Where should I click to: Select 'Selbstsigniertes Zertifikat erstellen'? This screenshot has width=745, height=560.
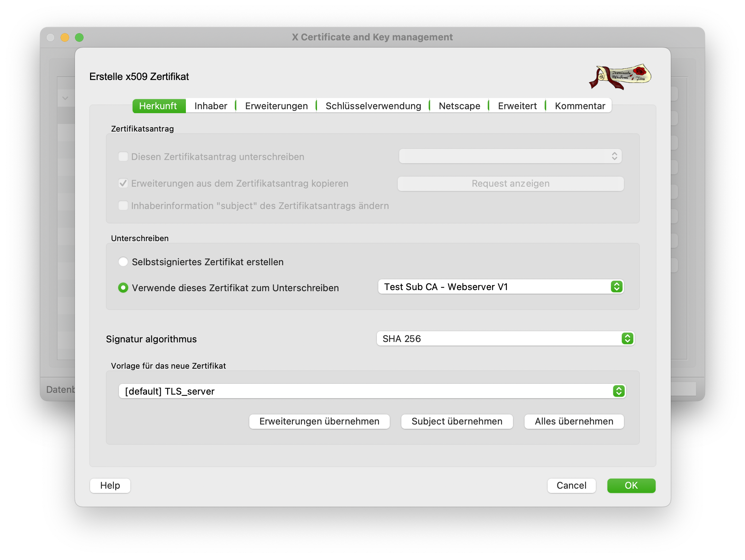click(123, 262)
